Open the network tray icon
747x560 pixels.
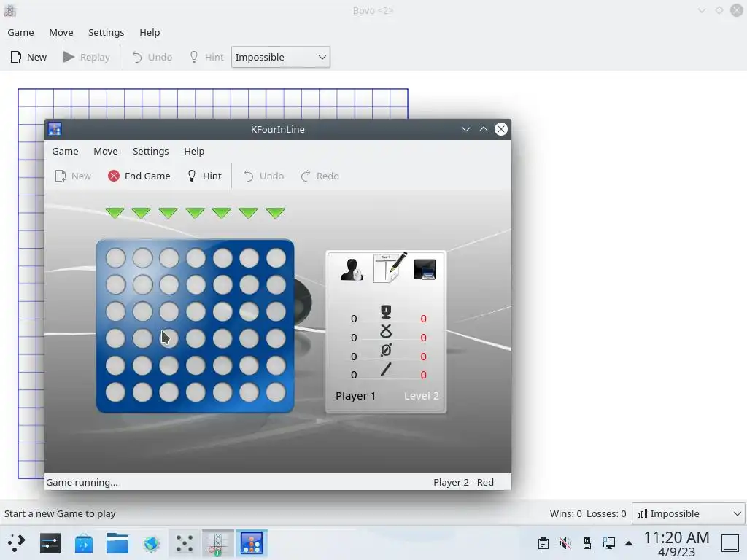[x=609, y=542]
